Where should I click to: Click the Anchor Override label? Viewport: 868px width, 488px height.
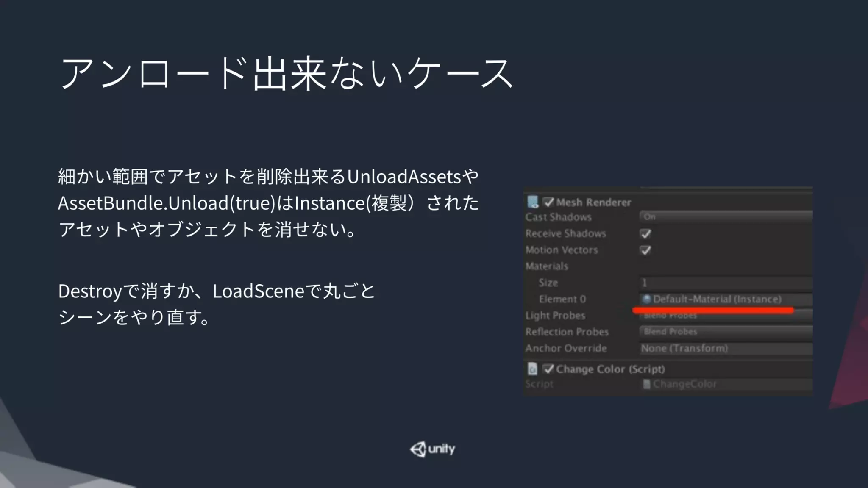566,348
